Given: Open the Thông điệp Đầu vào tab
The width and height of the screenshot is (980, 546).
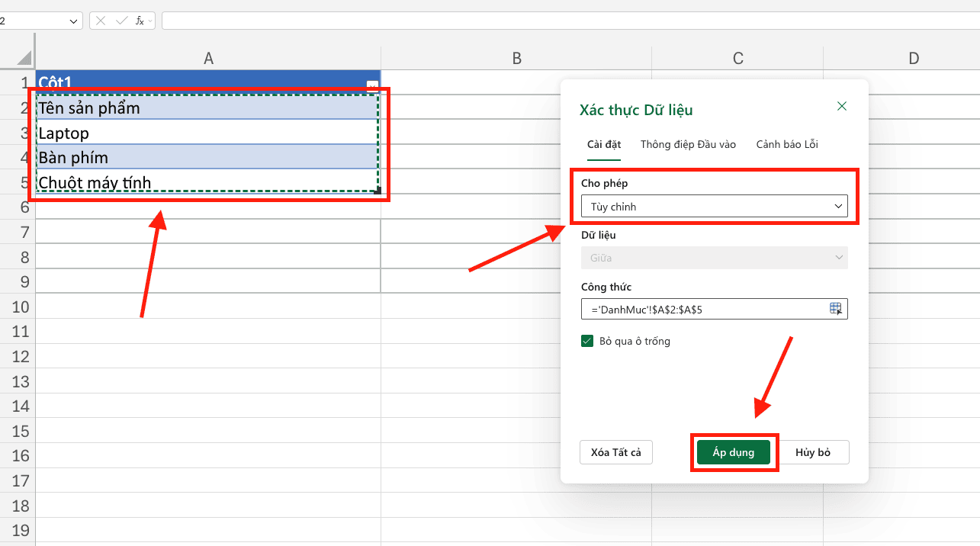Looking at the screenshot, I should [x=688, y=144].
